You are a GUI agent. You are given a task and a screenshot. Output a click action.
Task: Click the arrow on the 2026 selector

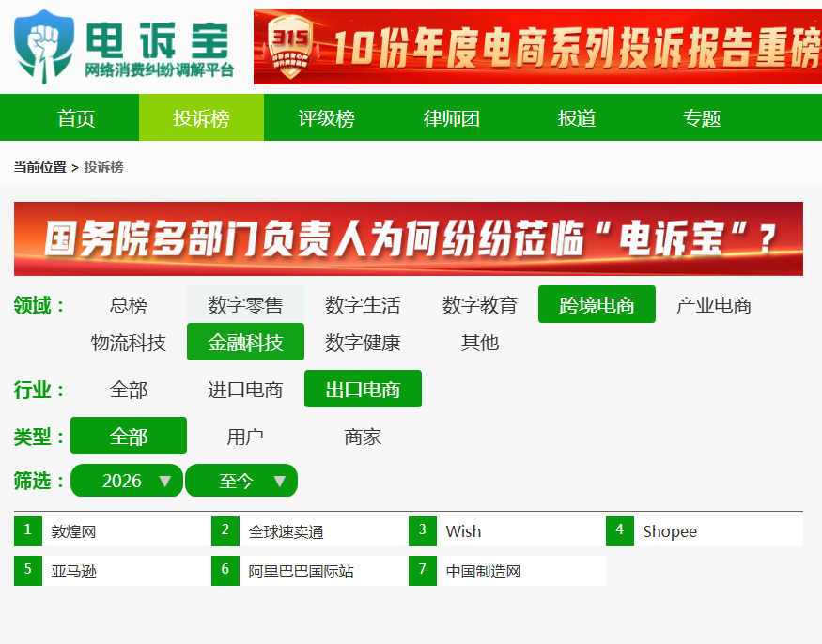(165, 481)
